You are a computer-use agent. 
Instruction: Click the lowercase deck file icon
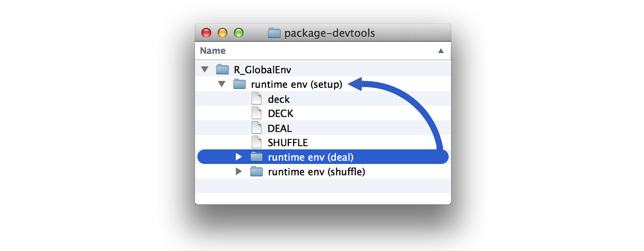pyautogui.click(x=256, y=99)
